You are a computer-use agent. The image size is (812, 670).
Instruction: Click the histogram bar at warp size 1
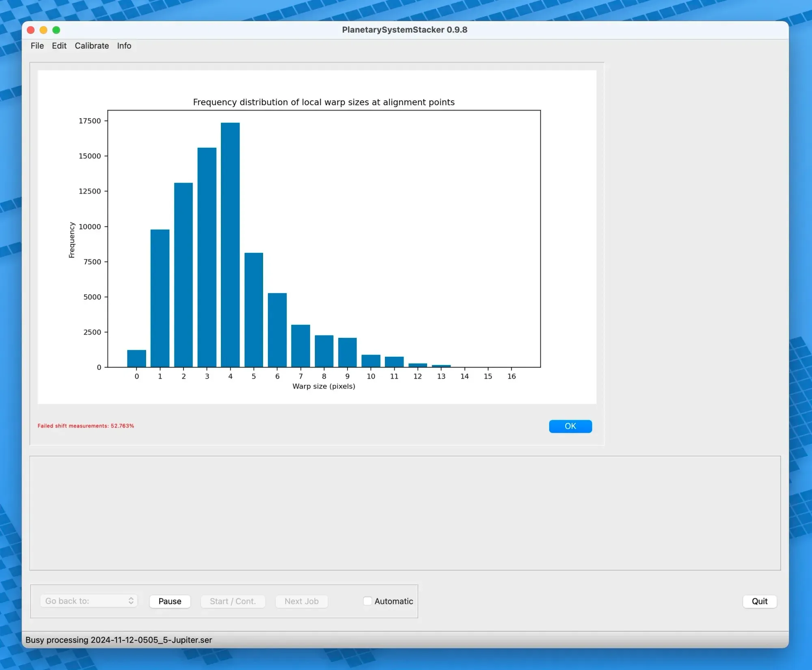(x=160, y=298)
